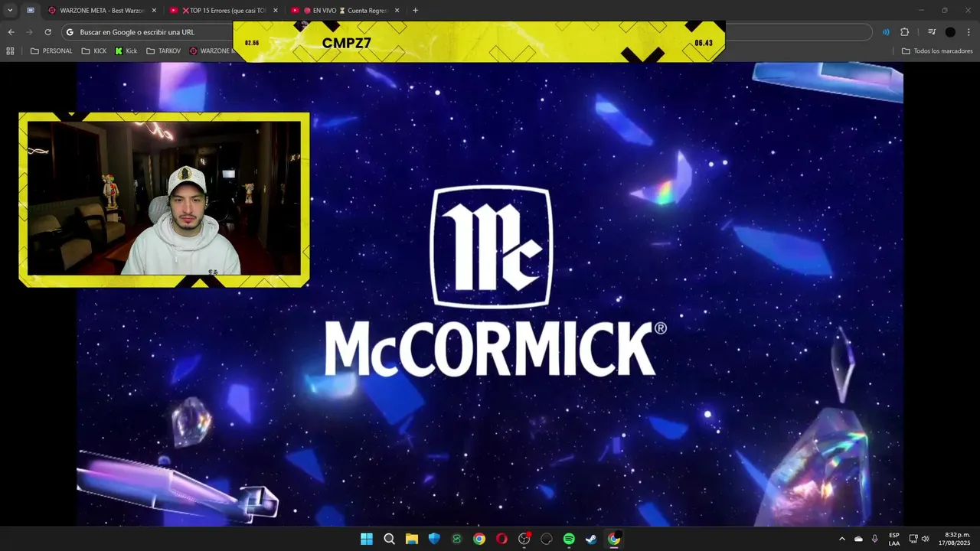Change the ESP LAA keyboard language
980x551 pixels.
point(894,539)
